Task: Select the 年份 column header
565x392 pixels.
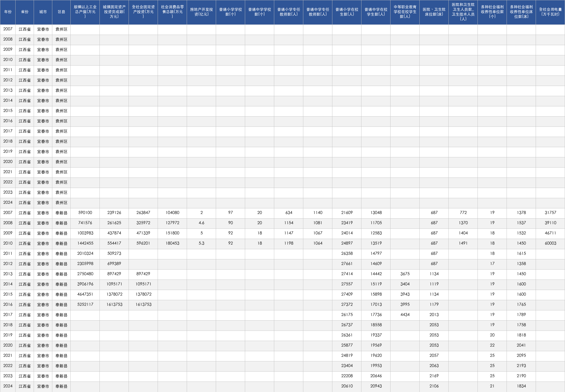Action: tap(8, 12)
